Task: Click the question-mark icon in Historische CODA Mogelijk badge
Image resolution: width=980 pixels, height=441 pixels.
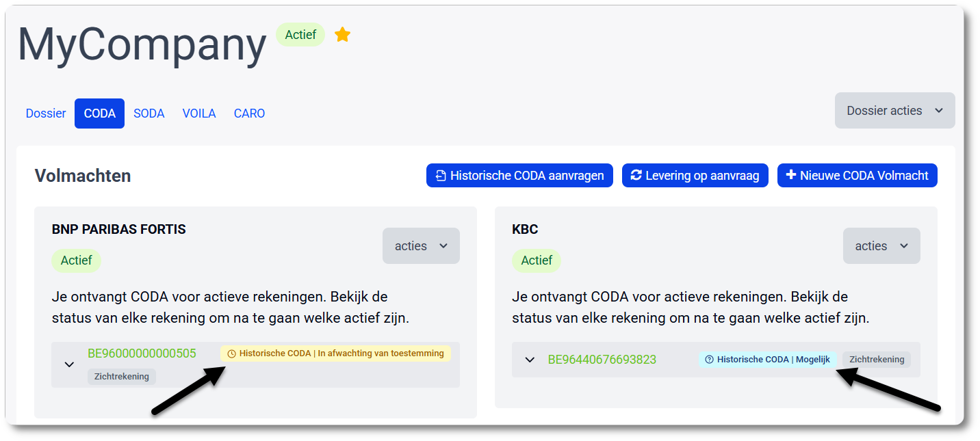Action: pos(708,359)
